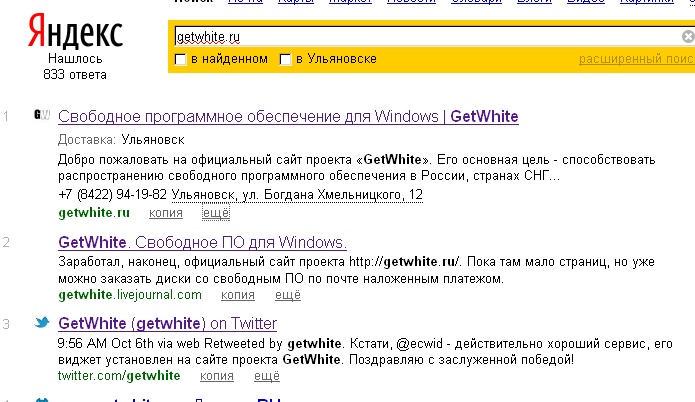The width and height of the screenshot is (695, 402).
Task: Click the phone number +7 (8422) 94-19-82
Action: 113,195
